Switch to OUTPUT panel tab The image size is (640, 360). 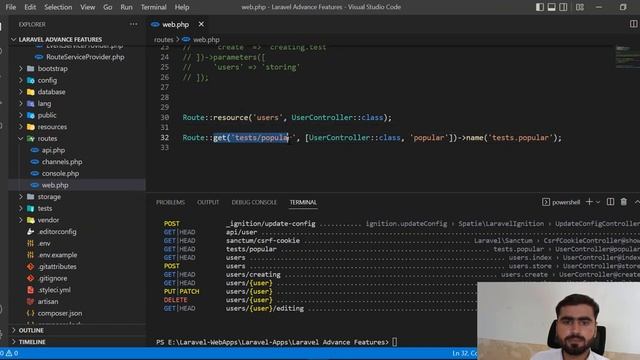click(x=208, y=202)
